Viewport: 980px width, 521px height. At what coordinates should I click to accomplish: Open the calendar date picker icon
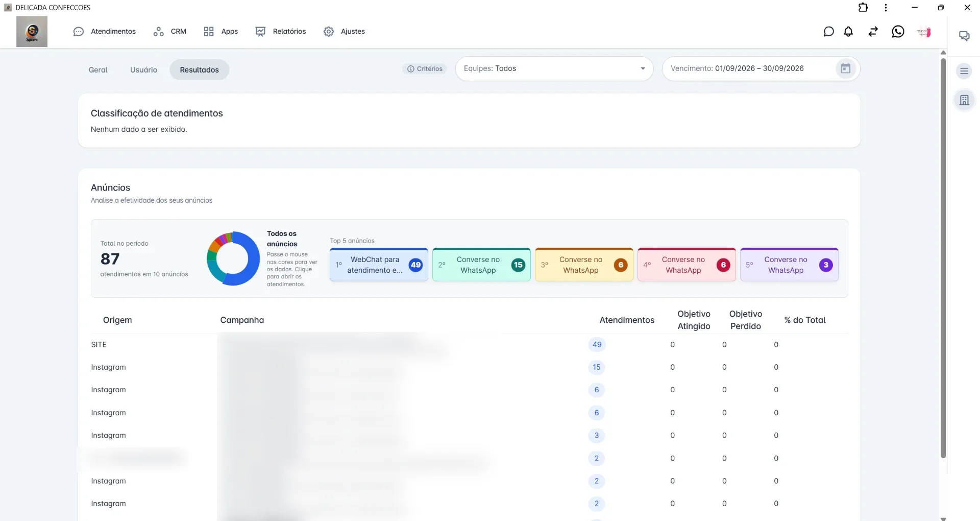[x=846, y=68]
